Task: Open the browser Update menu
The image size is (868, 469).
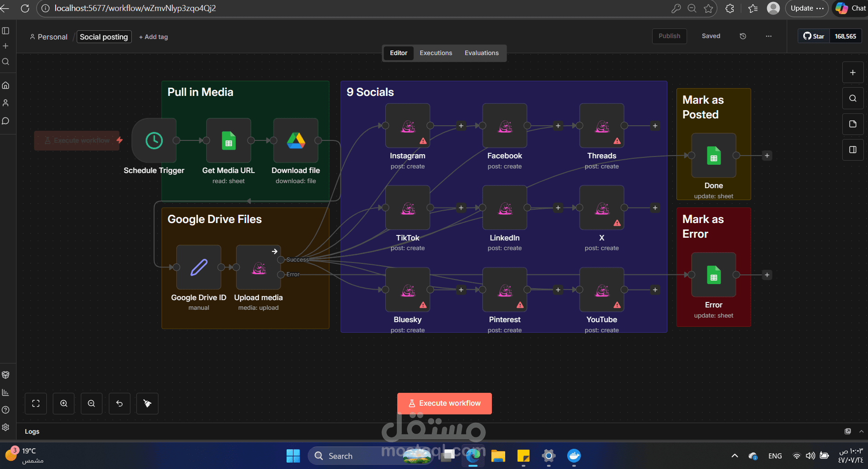Action: [807, 8]
